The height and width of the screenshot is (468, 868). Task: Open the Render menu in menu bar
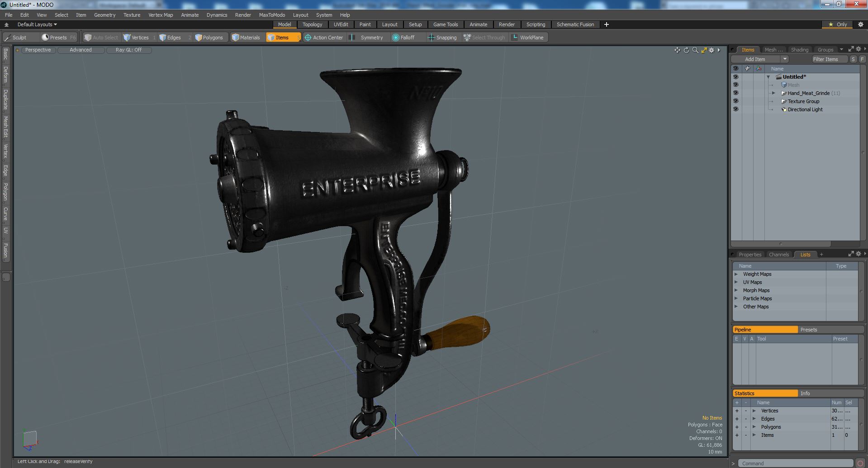click(243, 15)
